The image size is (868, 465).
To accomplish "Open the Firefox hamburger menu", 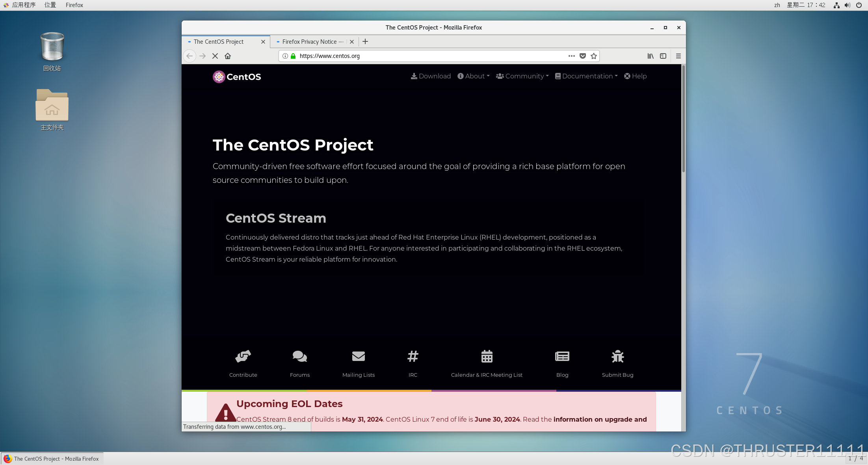I will pyautogui.click(x=678, y=56).
